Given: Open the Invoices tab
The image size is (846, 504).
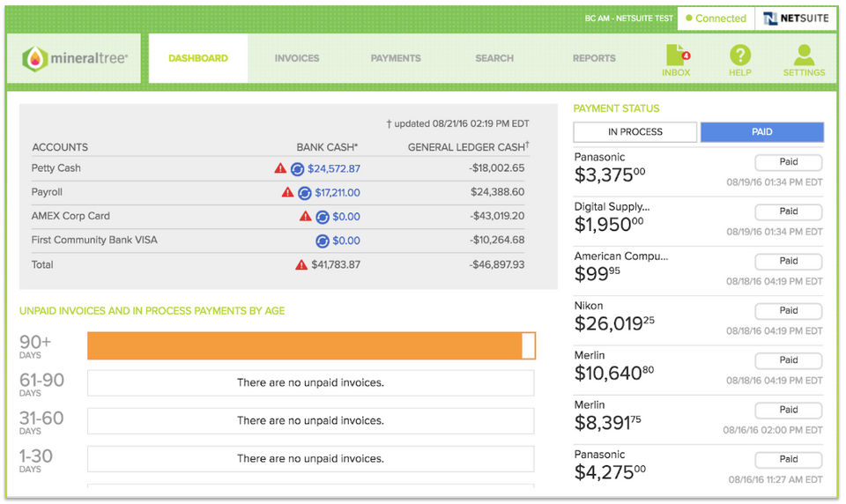Looking at the screenshot, I should coord(297,58).
